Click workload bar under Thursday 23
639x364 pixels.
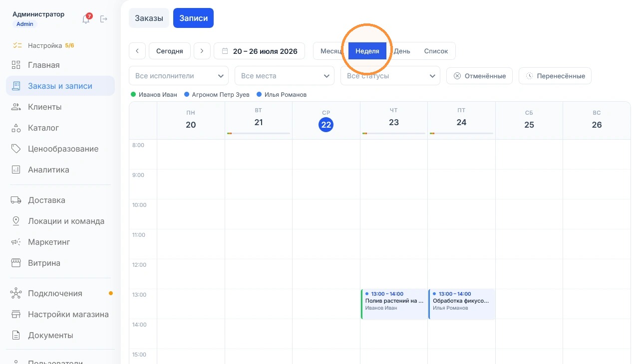[394, 134]
